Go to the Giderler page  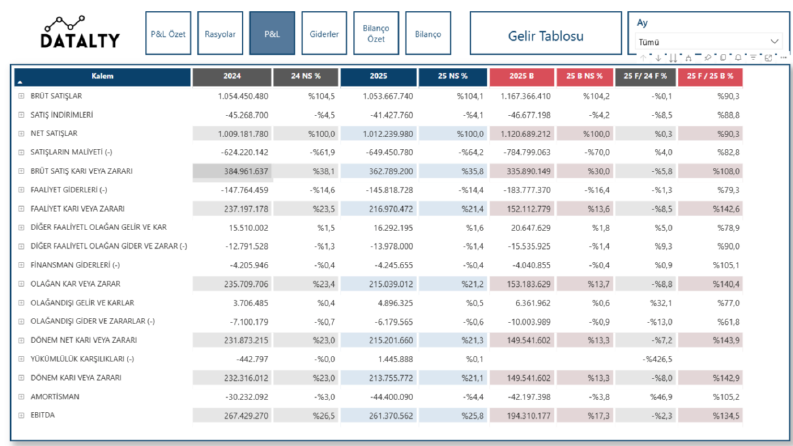324,33
